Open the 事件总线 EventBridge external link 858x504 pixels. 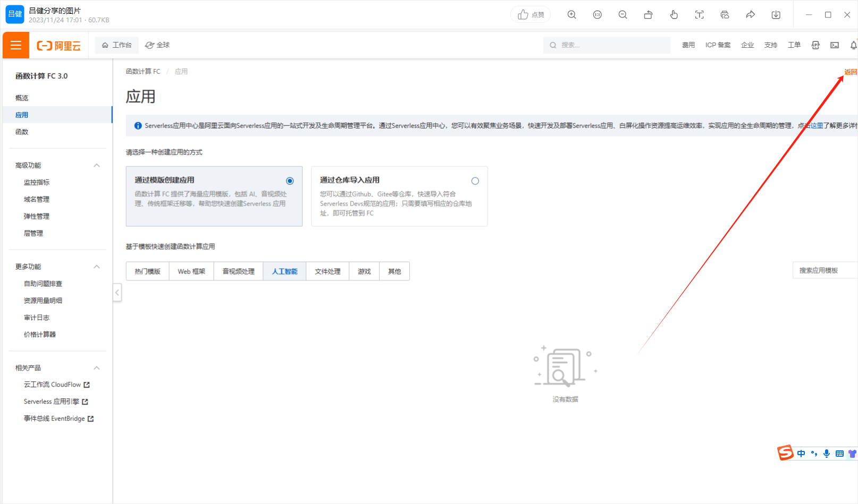click(59, 418)
